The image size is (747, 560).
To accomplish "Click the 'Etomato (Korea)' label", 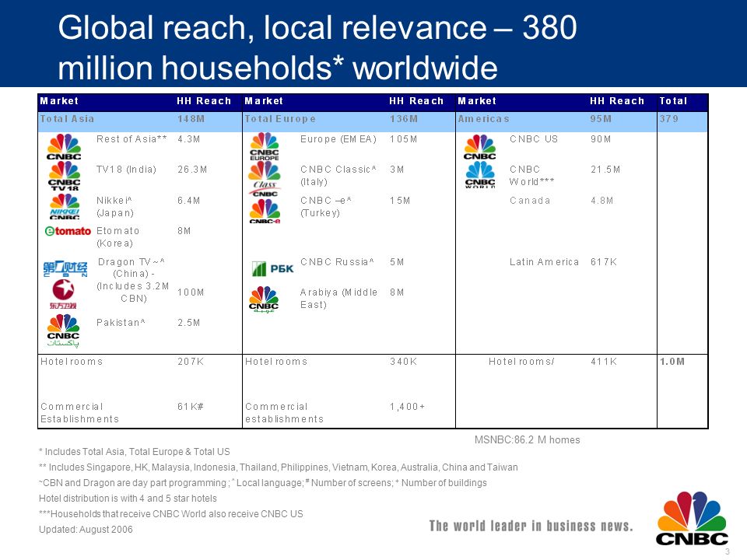I will tap(117, 237).
